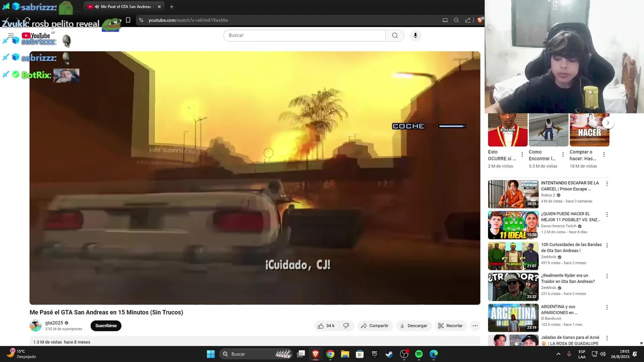644x362 pixels.
Task: Open Epic Games launcher from taskbar
Action: 374,354
